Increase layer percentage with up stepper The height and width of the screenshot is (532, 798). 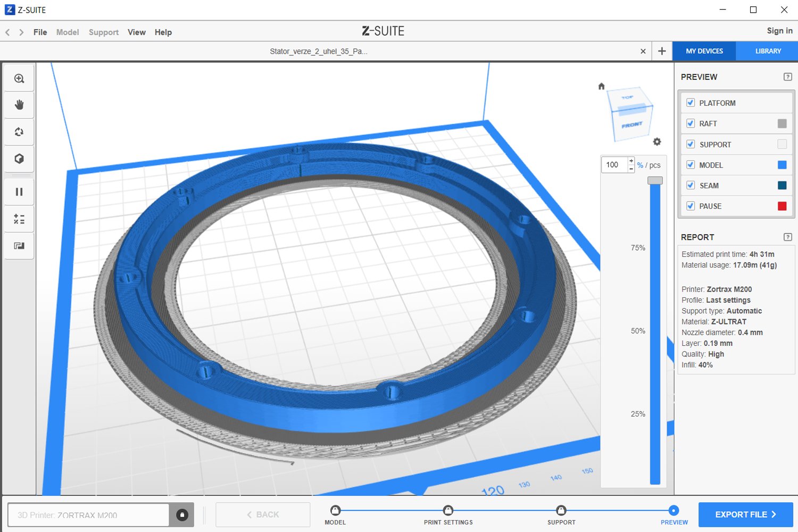pyautogui.click(x=631, y=161)
